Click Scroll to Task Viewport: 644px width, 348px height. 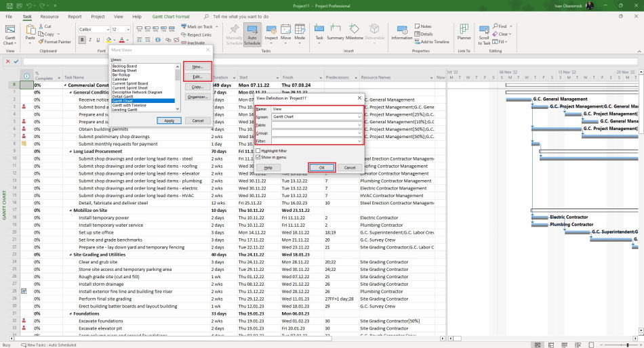click(484, 35)
